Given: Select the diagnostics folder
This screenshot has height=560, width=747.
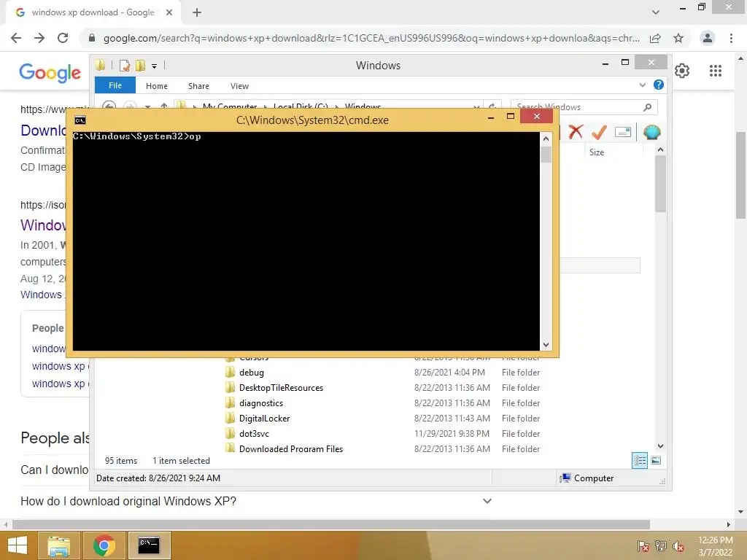Looking at the screenshot, I should pos(261,402).
